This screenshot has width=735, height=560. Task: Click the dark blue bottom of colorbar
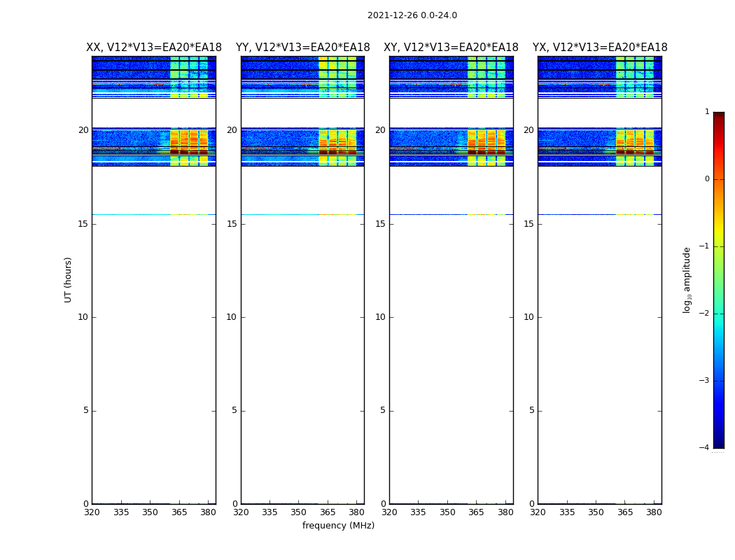tap(718, 444)
